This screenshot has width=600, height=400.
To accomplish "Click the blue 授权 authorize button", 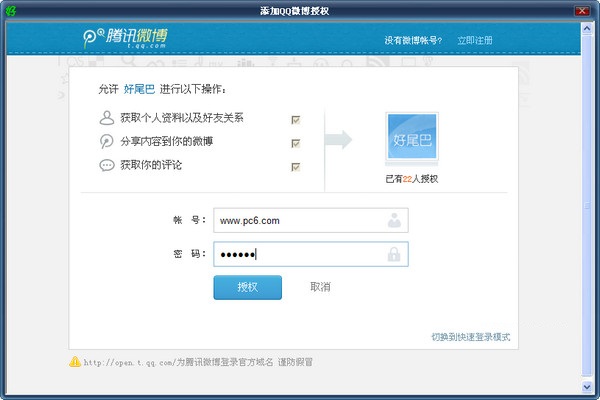I will click(x=248, y=287).
